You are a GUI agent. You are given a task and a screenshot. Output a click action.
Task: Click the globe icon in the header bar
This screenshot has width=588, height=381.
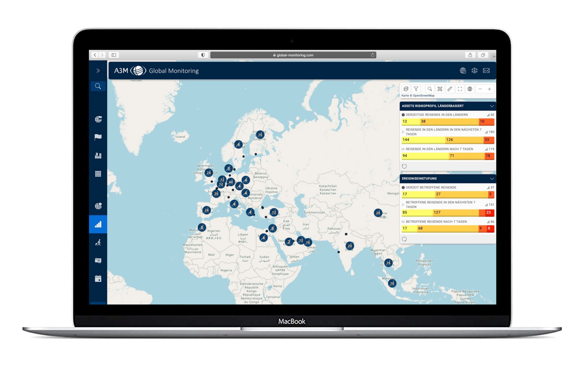[x=463, y=71]
